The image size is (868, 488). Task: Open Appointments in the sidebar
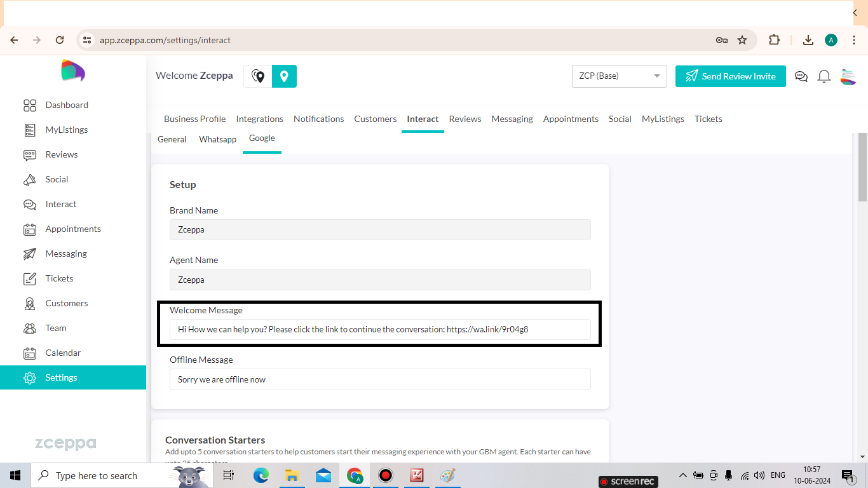(x=62, y=229)
